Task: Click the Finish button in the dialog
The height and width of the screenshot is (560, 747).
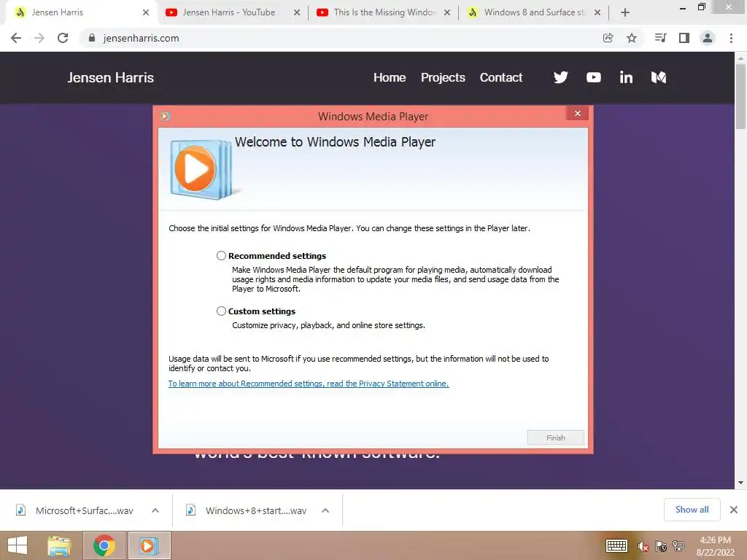Action: click(x=555, y=437)
